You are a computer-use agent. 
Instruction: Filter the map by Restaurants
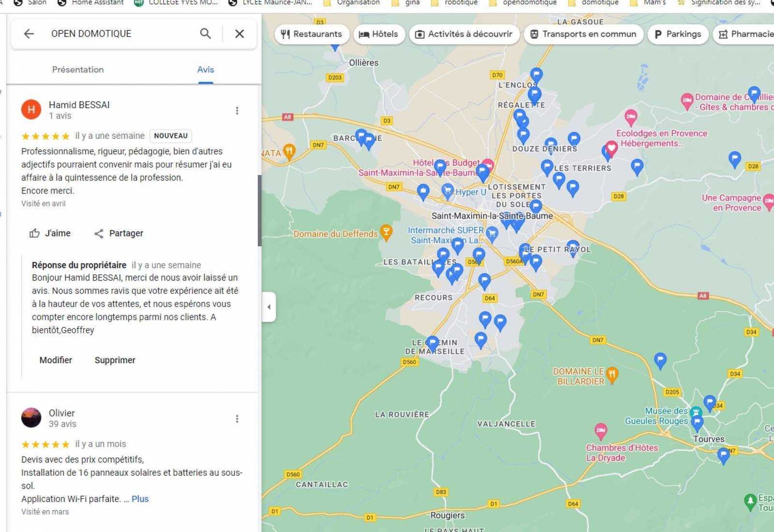pos(312,34)
